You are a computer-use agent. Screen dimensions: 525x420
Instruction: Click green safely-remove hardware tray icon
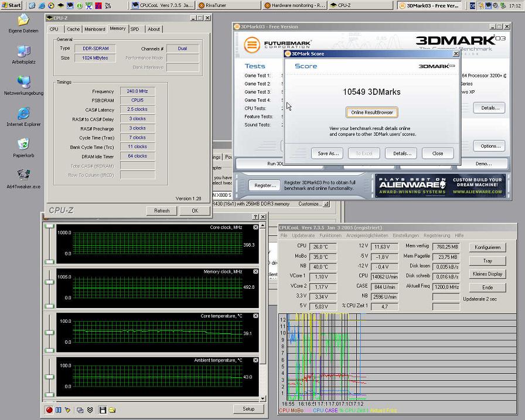[x=502, y=5]
